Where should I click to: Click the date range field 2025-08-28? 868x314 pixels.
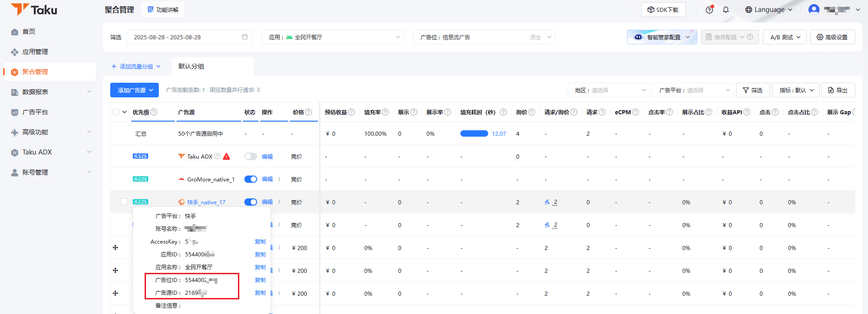coord(190,37)
